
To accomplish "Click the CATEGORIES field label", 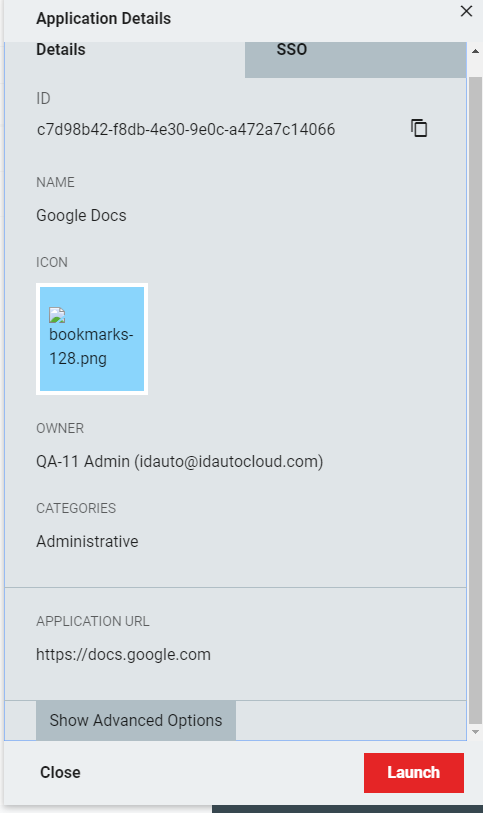I will [76, 508].
